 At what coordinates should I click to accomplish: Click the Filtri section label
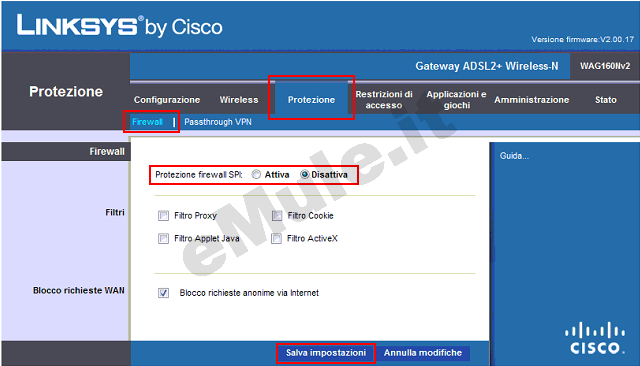pyautogui.click(x=115, y=213)
